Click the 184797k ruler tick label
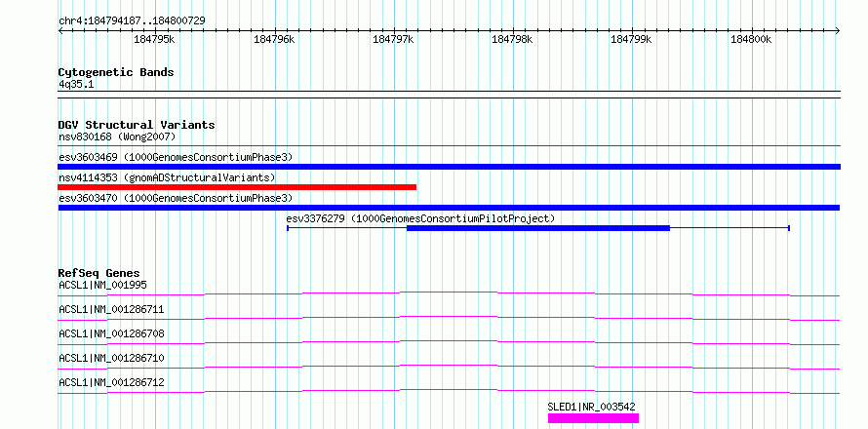 pos(393,39)
